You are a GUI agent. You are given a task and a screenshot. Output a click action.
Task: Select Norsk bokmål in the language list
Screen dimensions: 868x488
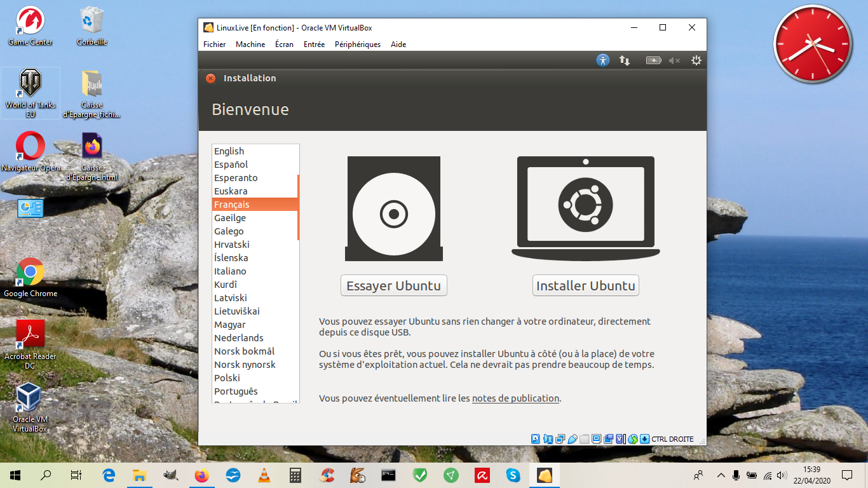pos(255,351)
